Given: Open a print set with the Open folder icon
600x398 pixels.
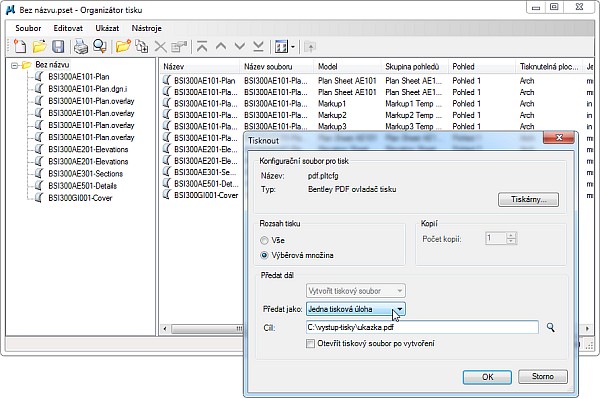Looking at the screenshot, I should pyautogui.click(x=39, y=47).
